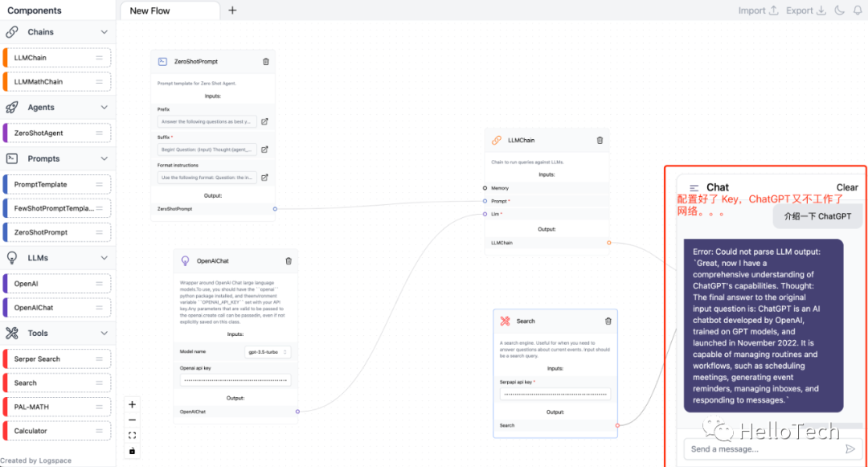Fit the flow to view

tap(132, 436)
